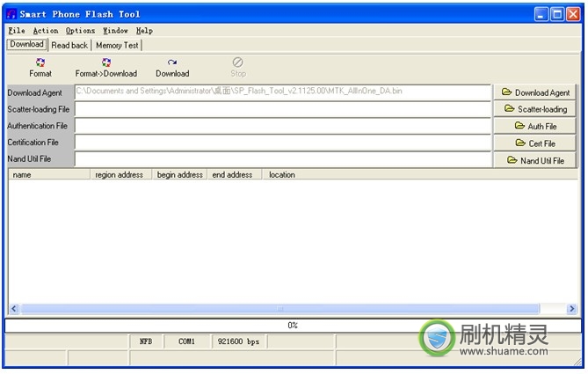Expand the Options menu

(x=80, y=31)
